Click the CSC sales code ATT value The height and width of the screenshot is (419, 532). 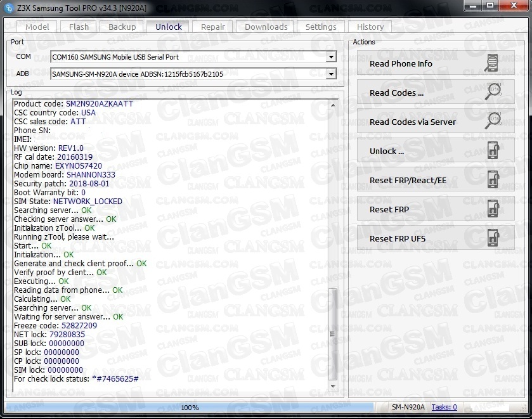(78, 122)
